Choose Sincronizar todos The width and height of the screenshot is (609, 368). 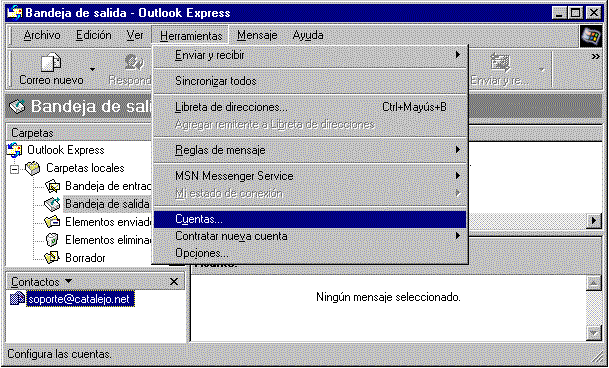pyautogui.click(x=310, y=81)
